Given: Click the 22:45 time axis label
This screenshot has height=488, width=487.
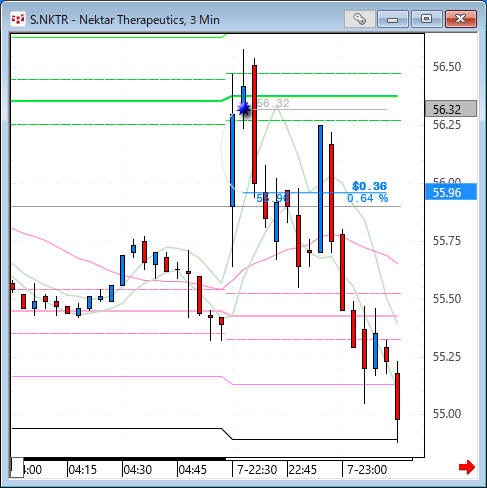Looking at the screenshot, I should tap(302, 470).
